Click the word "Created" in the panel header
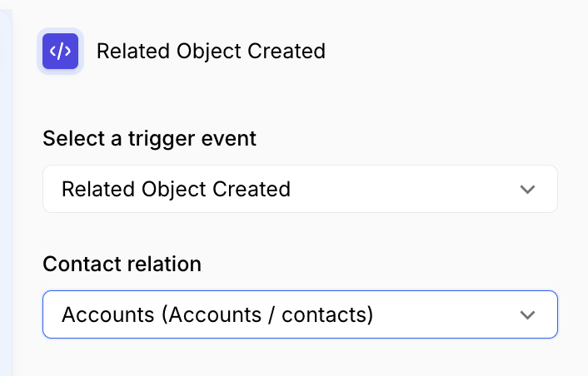 point(289,52)
